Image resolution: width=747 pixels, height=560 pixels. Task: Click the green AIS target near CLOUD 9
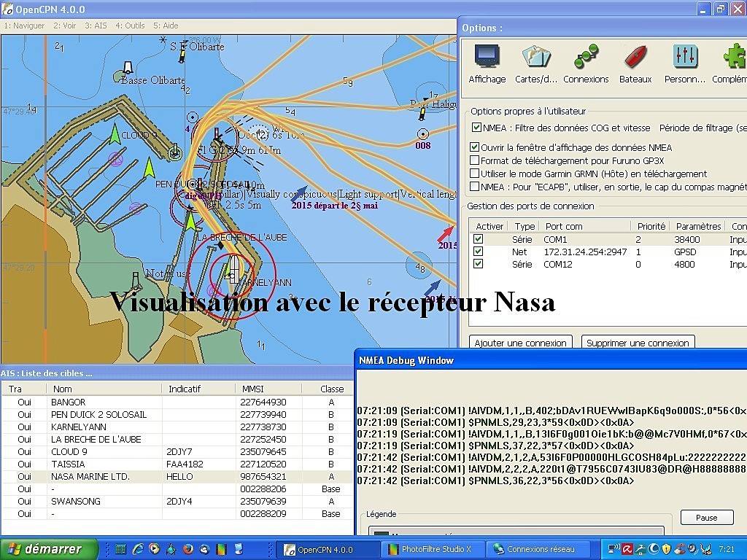click(115, 134)
